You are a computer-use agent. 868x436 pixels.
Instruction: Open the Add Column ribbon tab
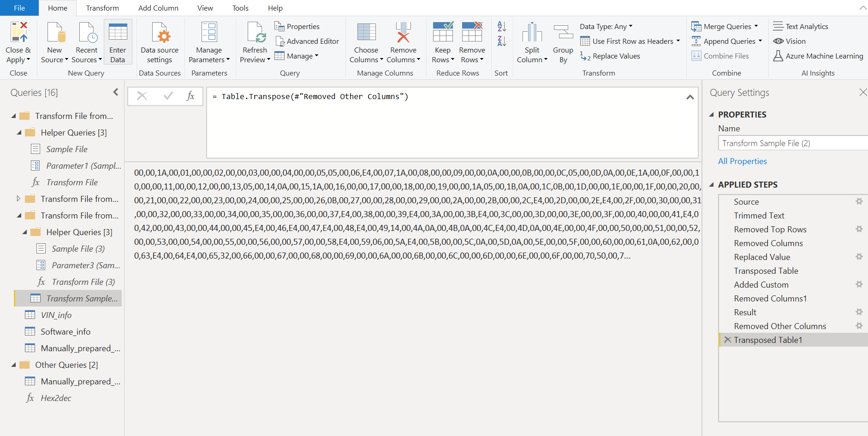click(158, 8)
